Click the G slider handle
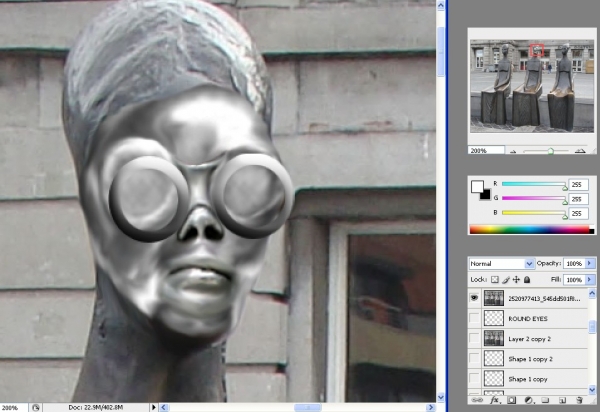Viewport: 600px width, 412px height. click(x=565, y=202)
